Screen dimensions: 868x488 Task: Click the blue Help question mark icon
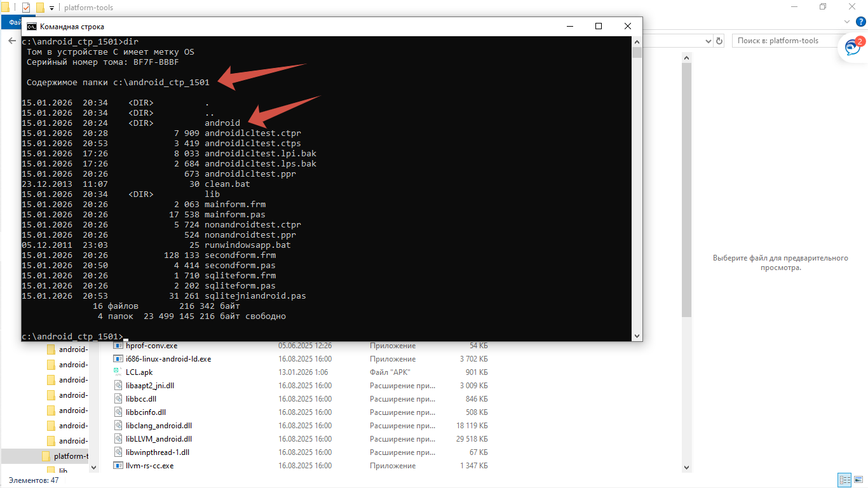click(860, 22)
